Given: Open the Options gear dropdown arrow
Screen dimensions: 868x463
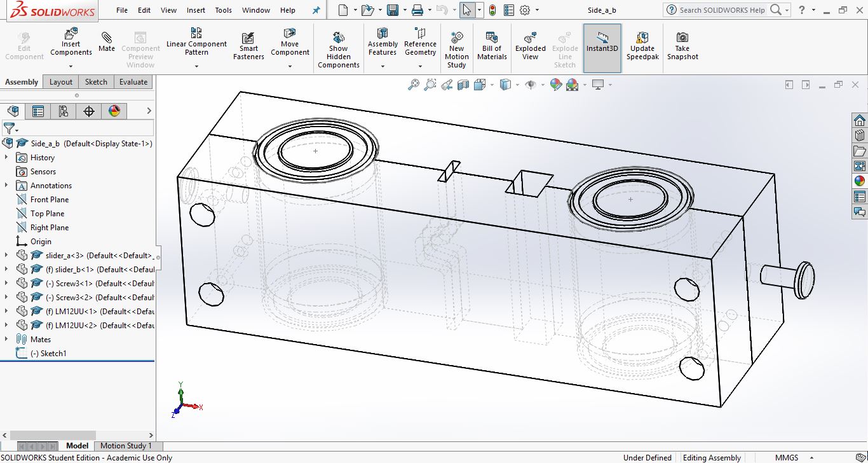Looking at the screenshot, I should 537,10.
